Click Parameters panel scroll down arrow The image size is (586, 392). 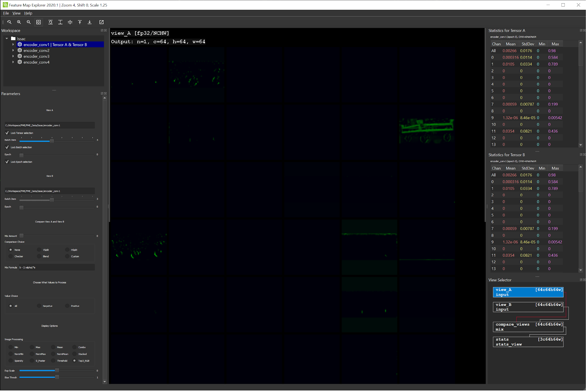click(x=105, y=382)
